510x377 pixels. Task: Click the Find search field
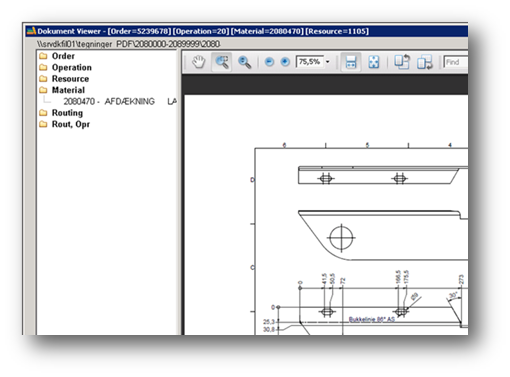point(456,62)
